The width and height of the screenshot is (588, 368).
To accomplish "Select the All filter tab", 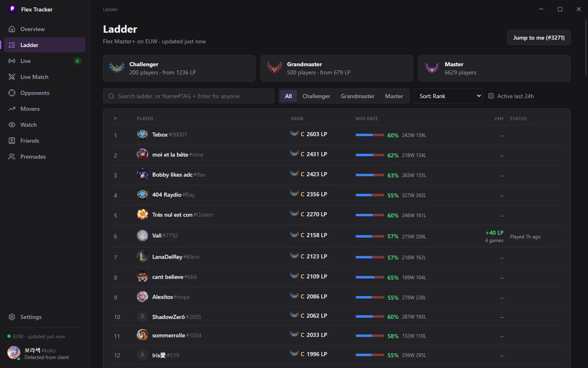I will click(x=288, y=96).
